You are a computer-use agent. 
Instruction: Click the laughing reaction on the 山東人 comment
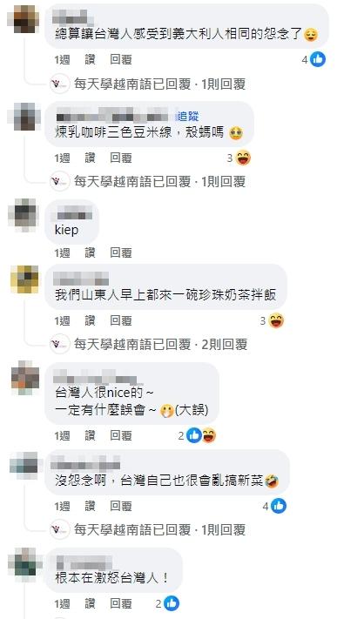(x=276, y=321)
